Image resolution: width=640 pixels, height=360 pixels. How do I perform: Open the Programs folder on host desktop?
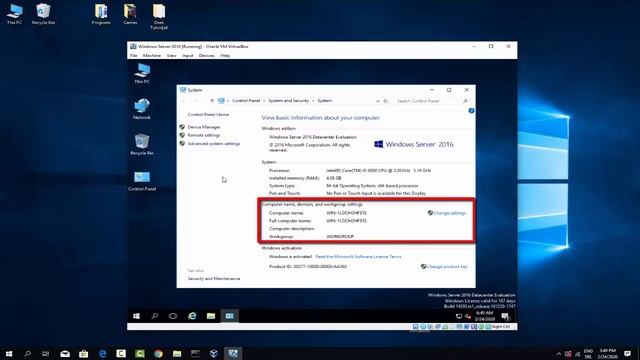click(101, 14)
